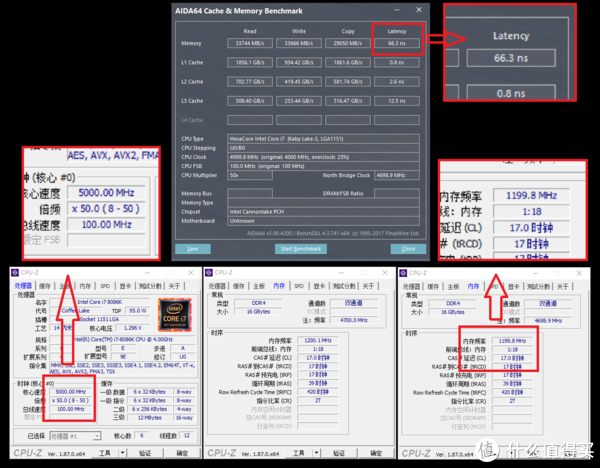Click Close button in AIDA64 benchmark window

pyautogui.click(x=408, y=249)
